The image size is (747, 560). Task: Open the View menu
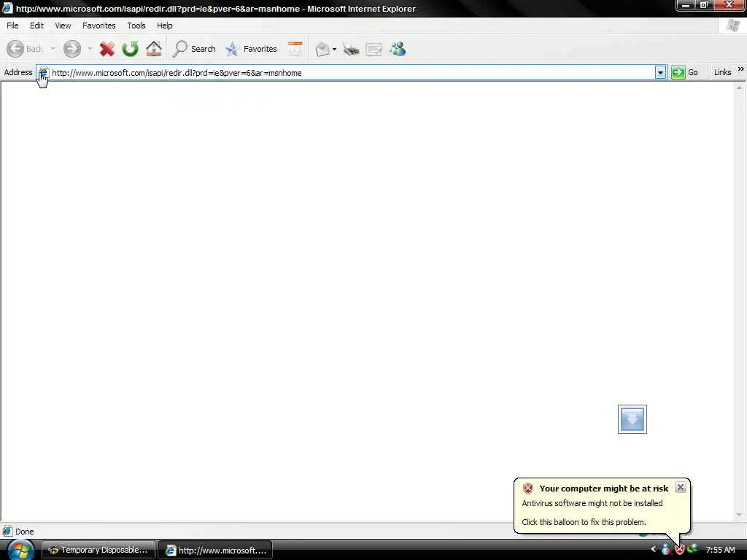click(63, 26)
